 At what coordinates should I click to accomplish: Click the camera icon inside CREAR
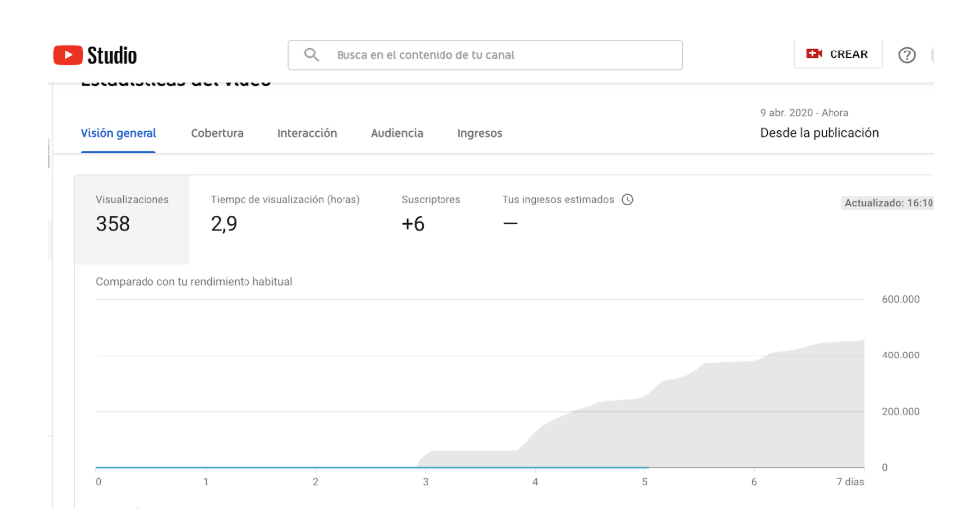click(815, 54)
